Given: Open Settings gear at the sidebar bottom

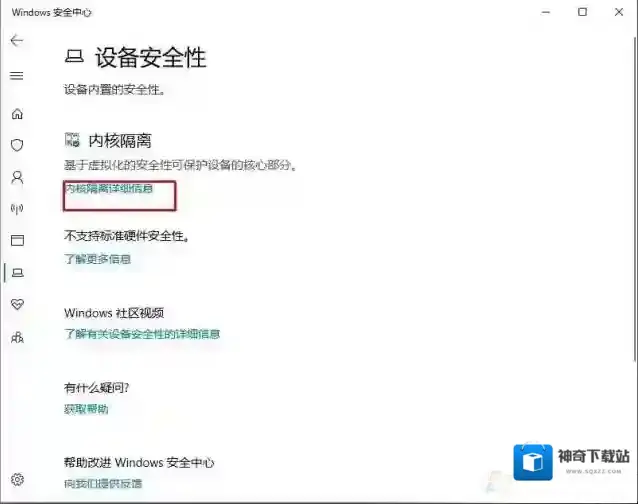Looking at the screenshot, I should tap(17, 480).
